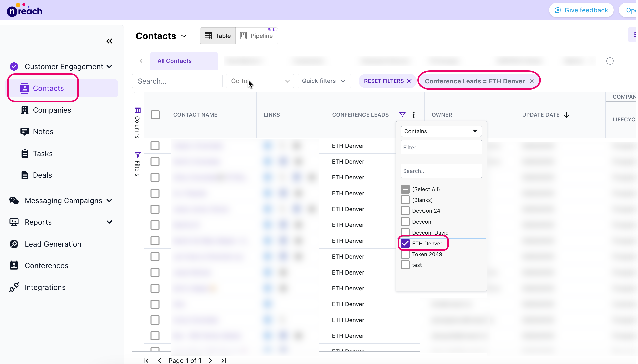This screenshot has height=364, width=638.
Task: Focus the Filter... text input
Action: pos(441,147)
